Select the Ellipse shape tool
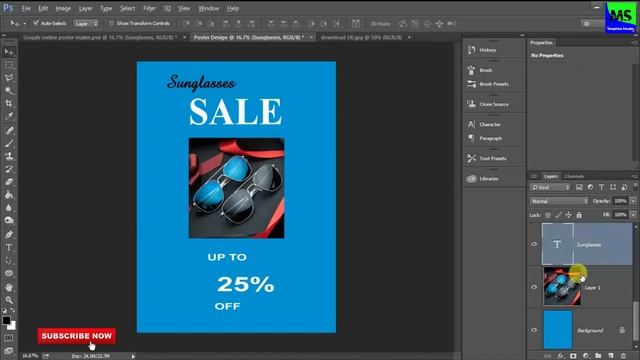The height and width of the screenshot is (360, 640). tap(9, 273)
